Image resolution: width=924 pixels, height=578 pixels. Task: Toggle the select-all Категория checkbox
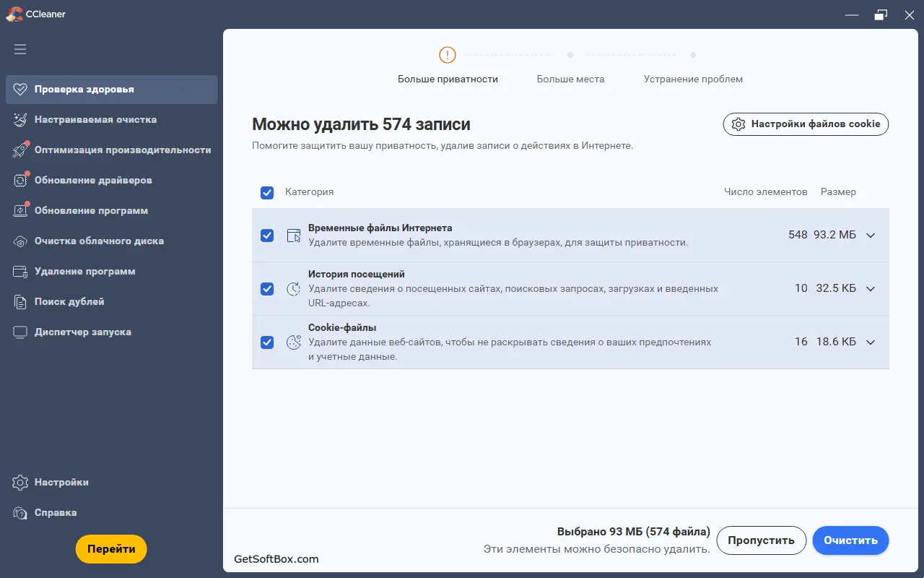coord(267,192)
